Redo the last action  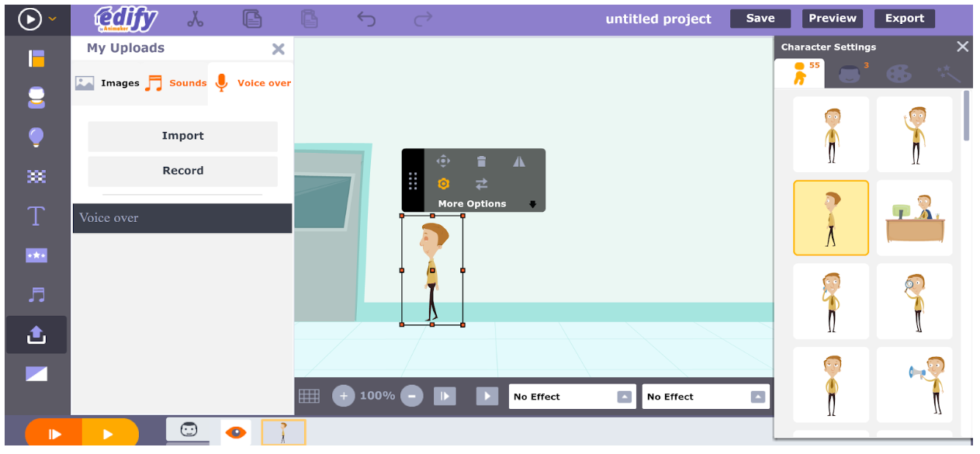[x=423, y=19]
